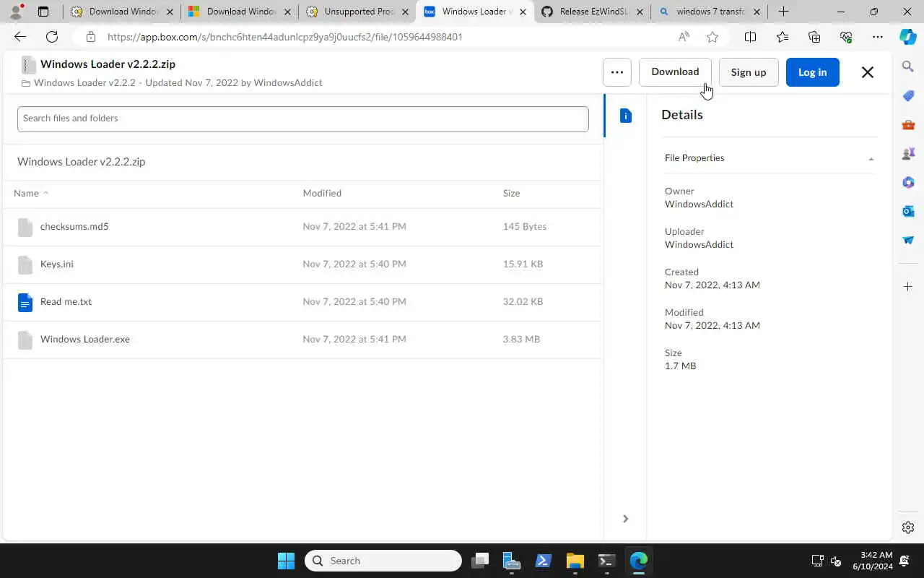The height and width of the screenshot is (578, 924).
Task: Open PowerShell from taskbar
Action: click(543, 561)
